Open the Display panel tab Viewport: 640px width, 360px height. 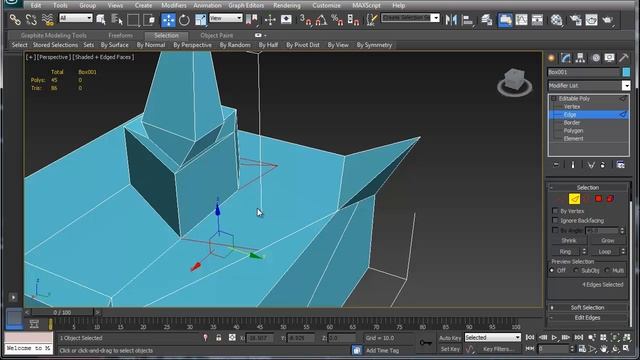tap(609, 58)
